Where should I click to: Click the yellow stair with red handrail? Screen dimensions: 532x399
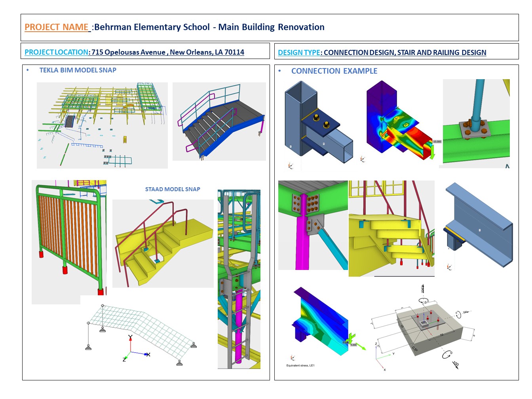point(163,243)
